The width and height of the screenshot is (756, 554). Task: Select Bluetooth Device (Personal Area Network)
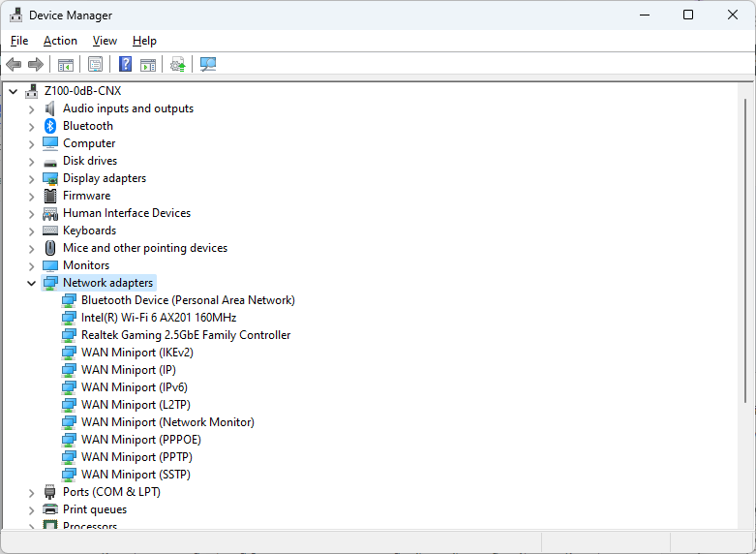click(x=188, y=300)
